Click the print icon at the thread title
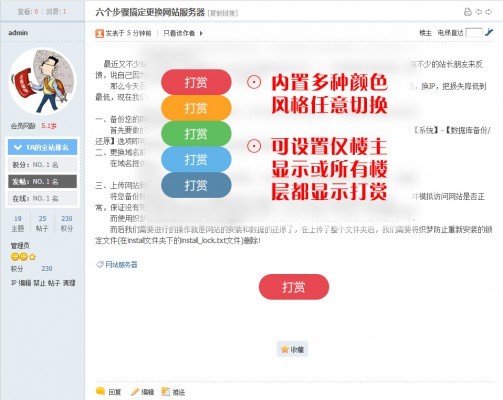 point(468,12)
